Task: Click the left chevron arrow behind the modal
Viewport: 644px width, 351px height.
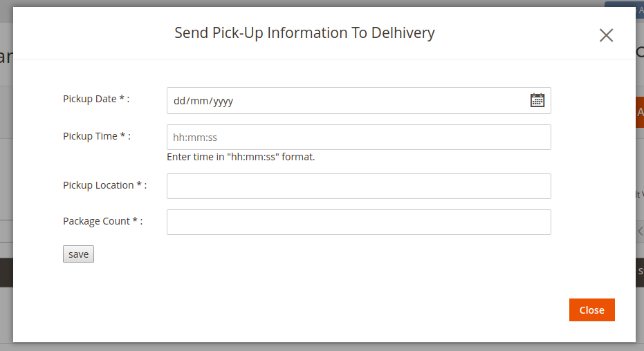Action: 641,231
